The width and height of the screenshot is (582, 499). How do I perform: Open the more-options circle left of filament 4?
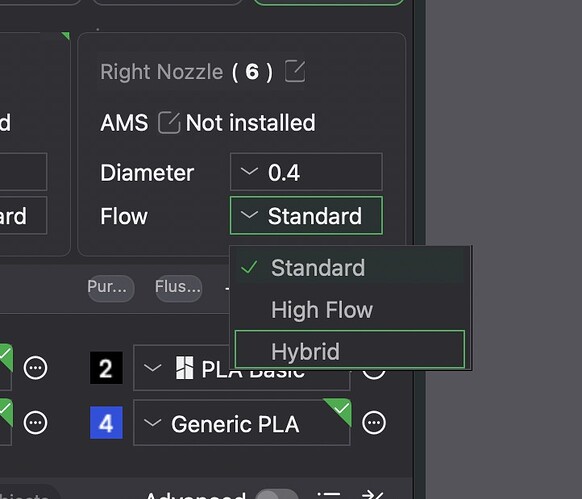coord(35,423)
